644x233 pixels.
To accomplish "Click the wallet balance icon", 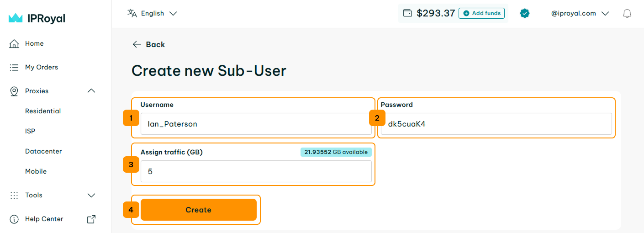I will point(407,13).
